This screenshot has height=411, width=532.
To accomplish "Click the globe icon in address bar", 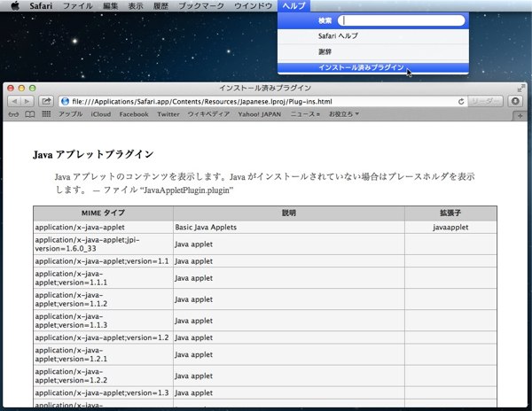I will [x=65, y=101].
